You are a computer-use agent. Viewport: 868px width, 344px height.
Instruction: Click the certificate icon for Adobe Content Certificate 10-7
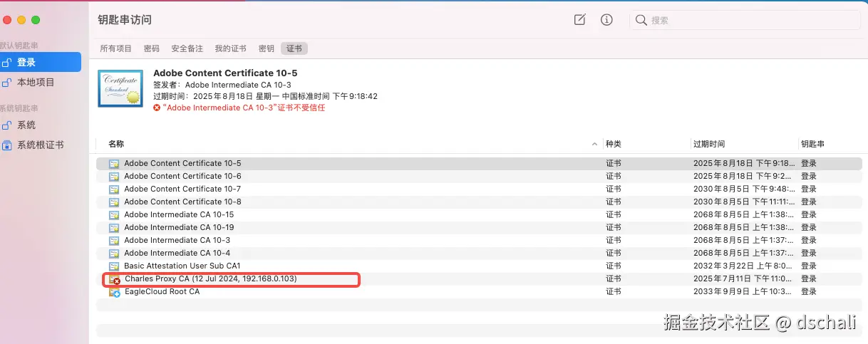click(114, 189)
